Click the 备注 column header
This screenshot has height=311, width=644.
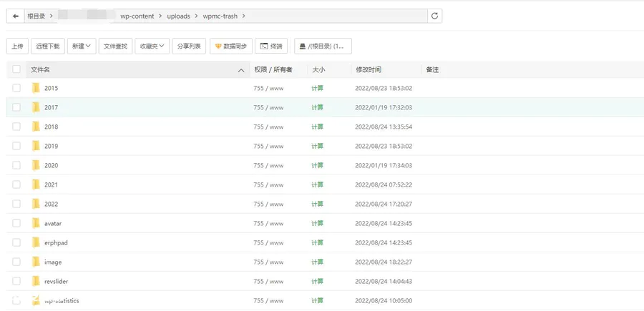(x=432, y=70)
